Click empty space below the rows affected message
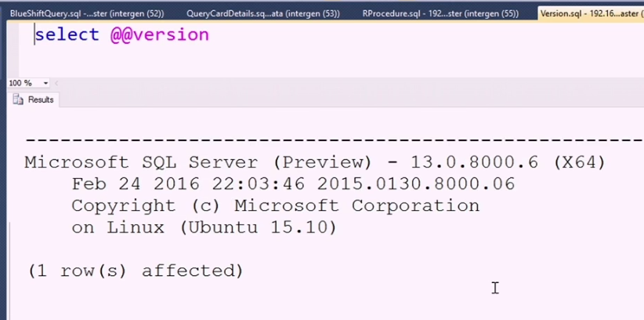Image resolution: width=644 pixels, height=320 pixels. pyautogui.click(x=235, y=302)
